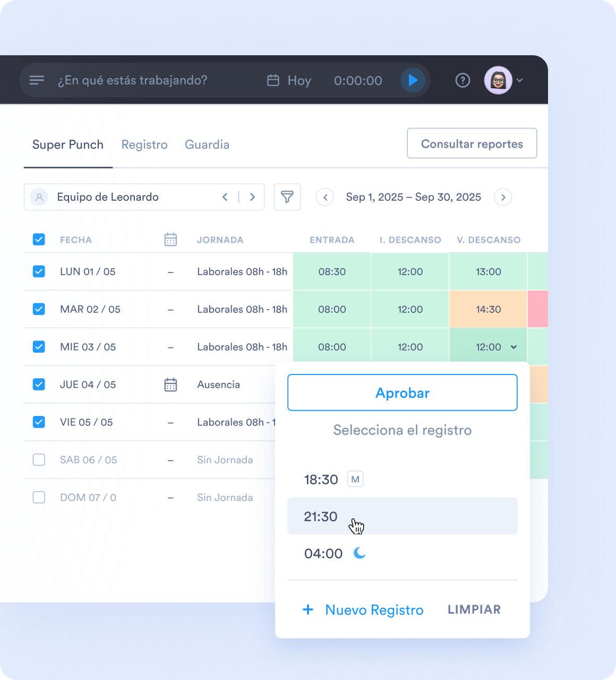Click the Consultar reportes button
616x680 pixels.
pyautogui.click(x=472, y=143)
